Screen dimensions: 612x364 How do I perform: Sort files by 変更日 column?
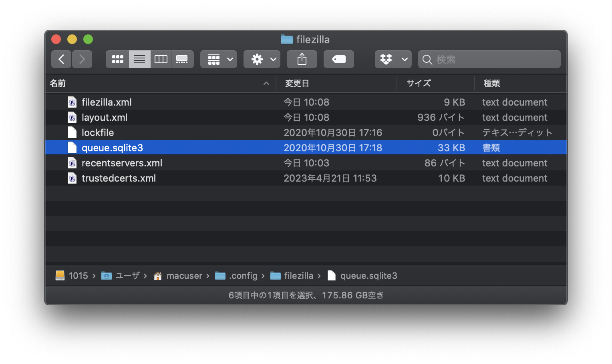297,83
